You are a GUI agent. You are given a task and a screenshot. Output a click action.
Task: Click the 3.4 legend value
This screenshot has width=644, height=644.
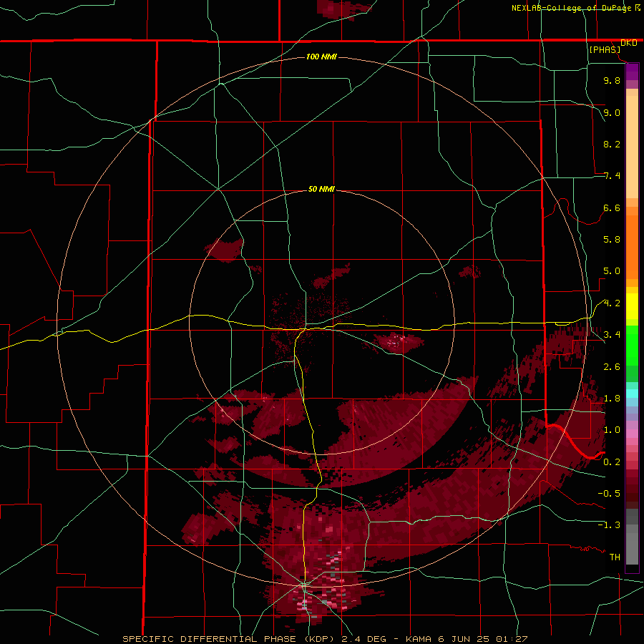[612, 335]
